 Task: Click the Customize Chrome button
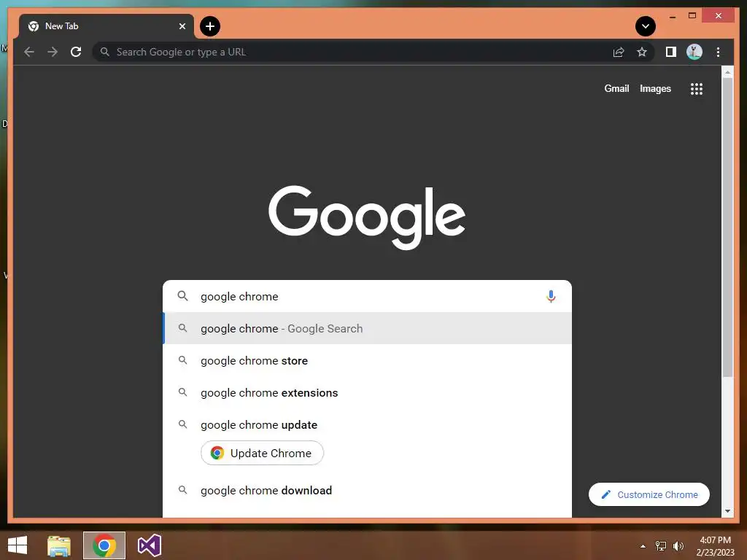click(649, 494)
